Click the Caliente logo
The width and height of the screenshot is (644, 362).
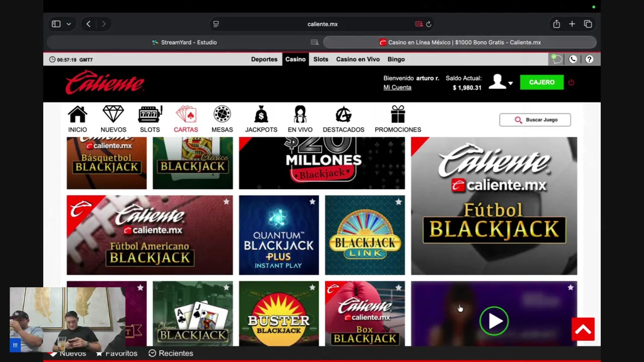tap(105, 82)
